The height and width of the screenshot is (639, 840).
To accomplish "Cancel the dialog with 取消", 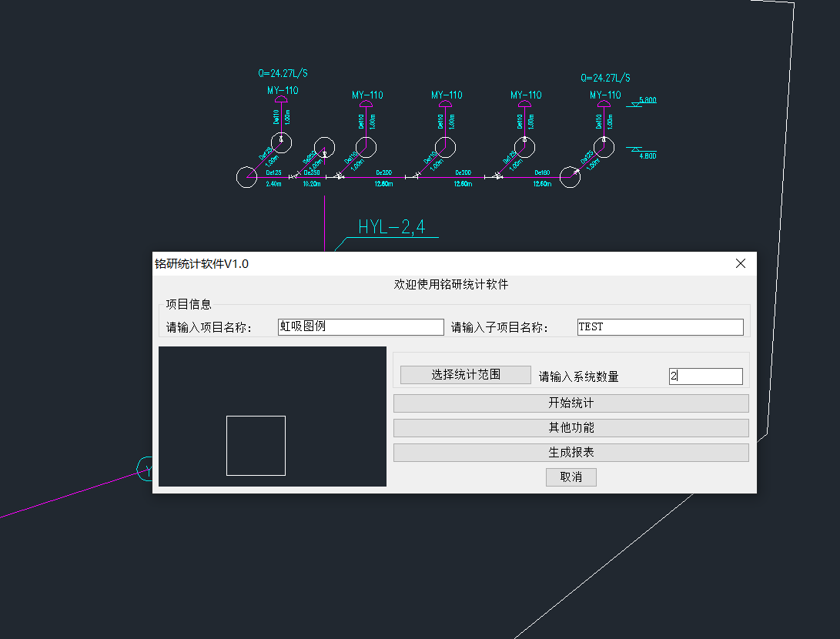I will pyautogui.click(x=571, y=477).
